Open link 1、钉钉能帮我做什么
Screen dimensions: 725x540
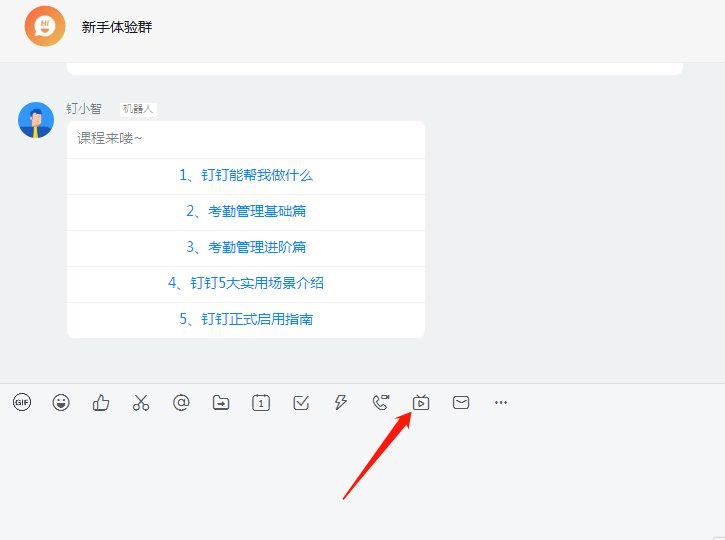[x=246, y=175]
